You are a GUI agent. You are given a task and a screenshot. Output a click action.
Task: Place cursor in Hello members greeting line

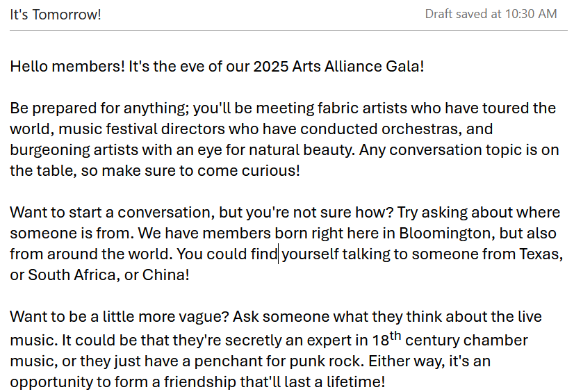(x=217, y=67)
